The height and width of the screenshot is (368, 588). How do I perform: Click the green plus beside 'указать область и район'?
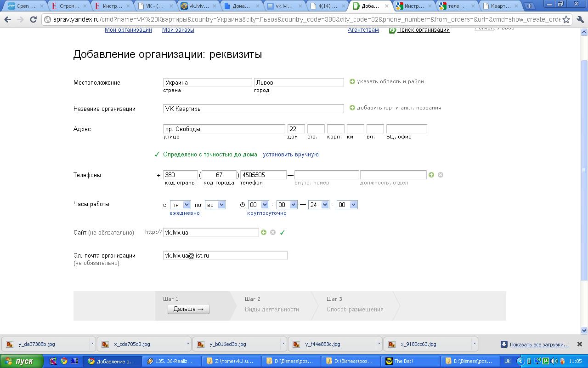[x=352, y=81]
